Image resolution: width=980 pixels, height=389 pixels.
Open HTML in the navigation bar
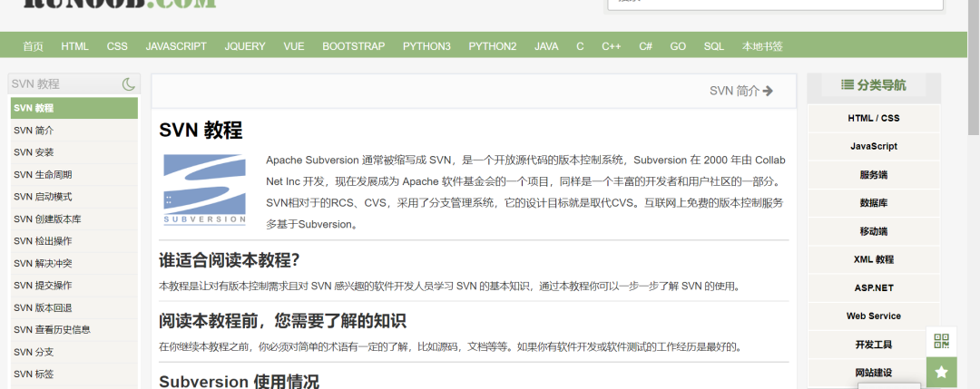[75, 46]
